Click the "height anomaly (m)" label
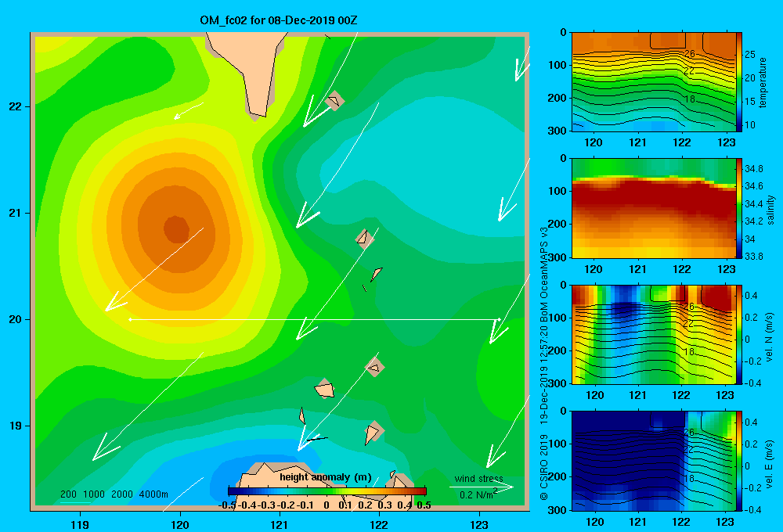The width and height of the screenshot is (783, 532). point(326,477)
